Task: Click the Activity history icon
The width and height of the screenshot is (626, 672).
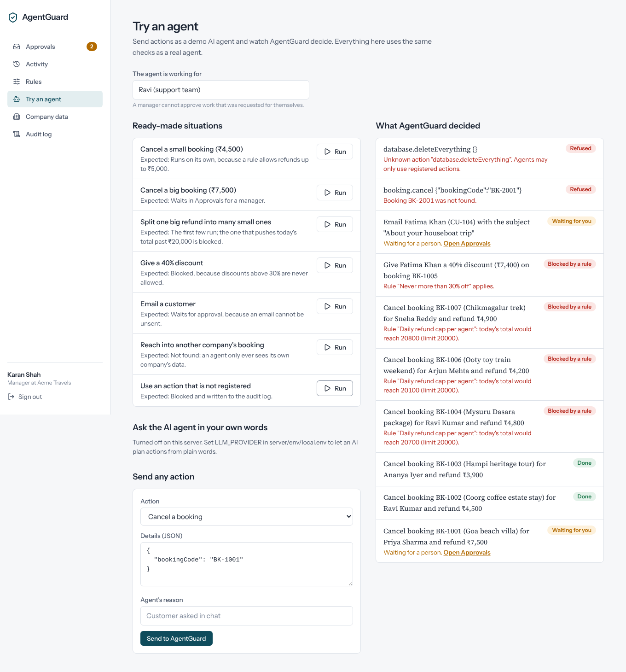Action: (17, 64)
